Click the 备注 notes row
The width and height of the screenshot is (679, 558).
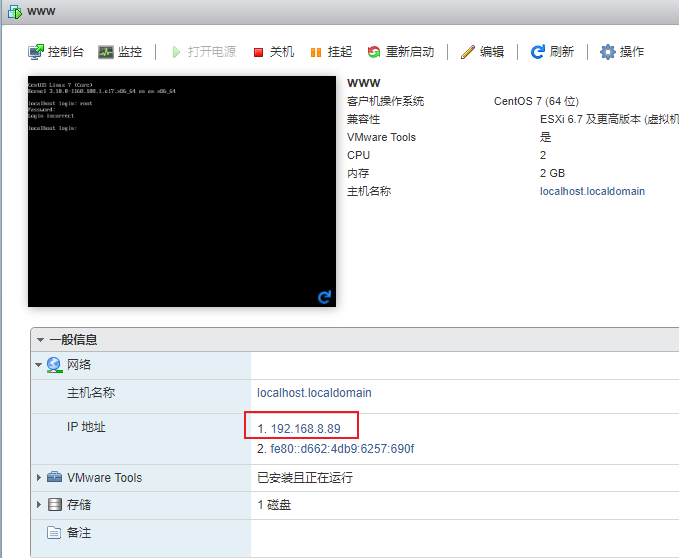point(80,533)
